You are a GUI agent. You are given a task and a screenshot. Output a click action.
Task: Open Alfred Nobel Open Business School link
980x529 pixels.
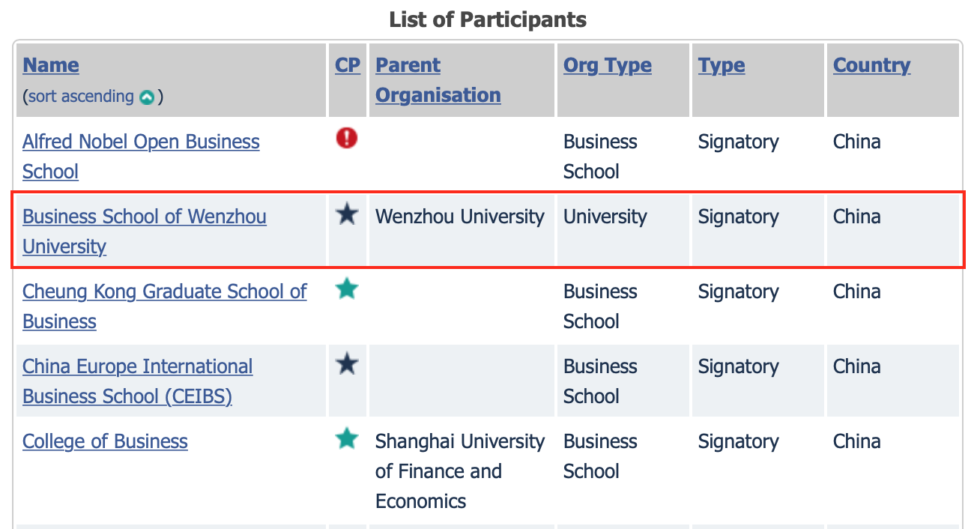click(141, 142)
